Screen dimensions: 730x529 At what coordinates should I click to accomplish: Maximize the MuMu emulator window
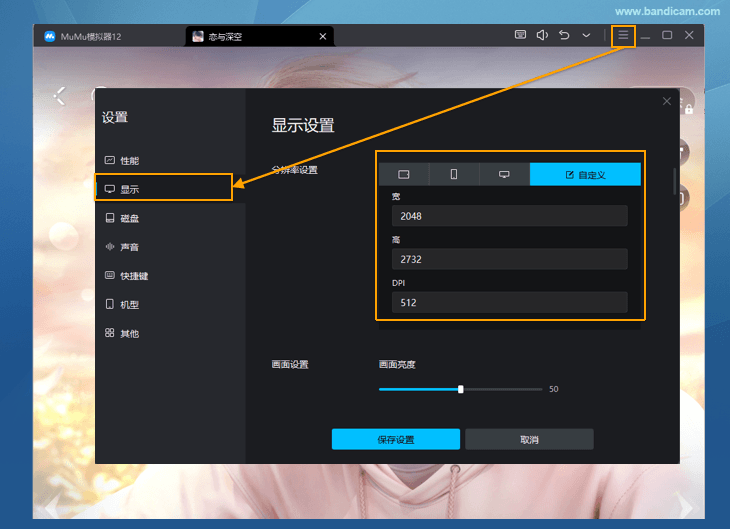coord(667,35)
